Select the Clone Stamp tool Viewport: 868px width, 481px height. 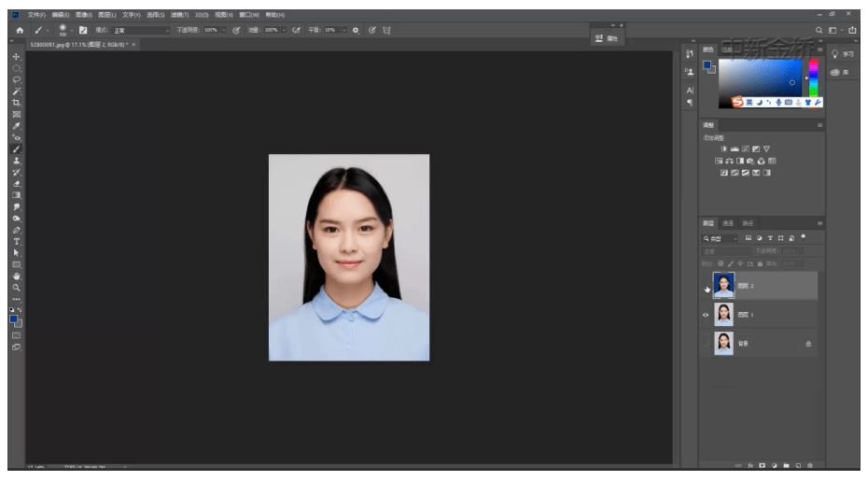click(16, 160)
